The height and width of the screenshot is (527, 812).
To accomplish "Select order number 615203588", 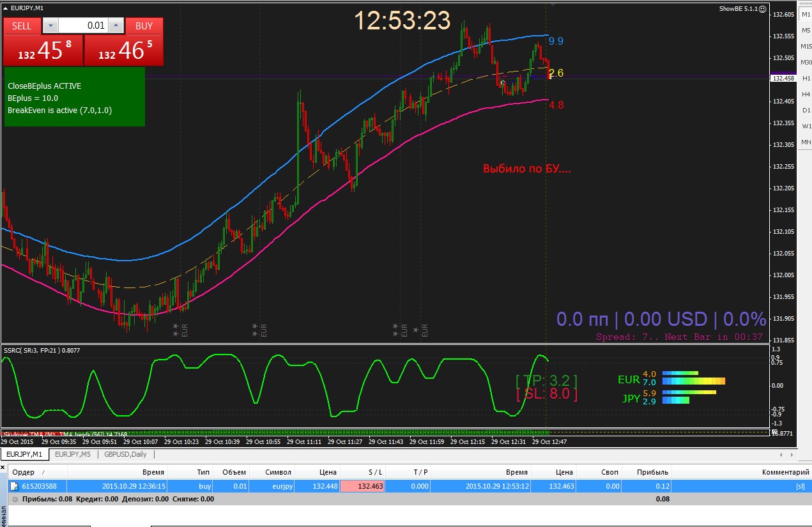I will [x=40, y=486].
